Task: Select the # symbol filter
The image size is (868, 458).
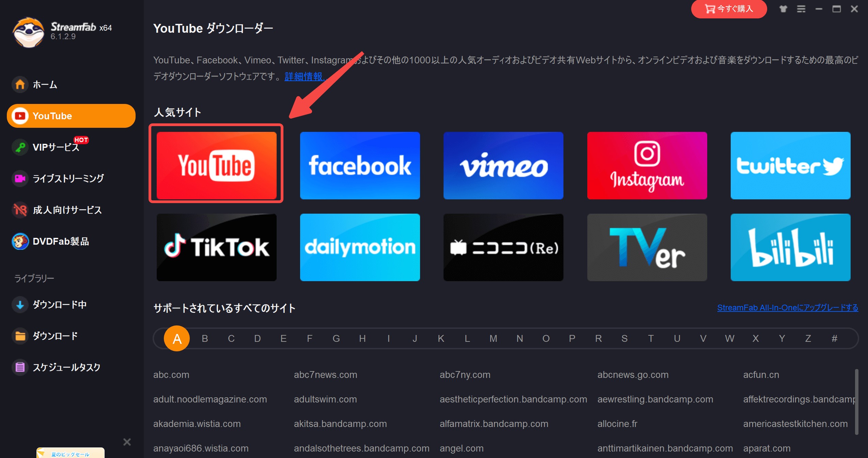Action: pos(834,338)
